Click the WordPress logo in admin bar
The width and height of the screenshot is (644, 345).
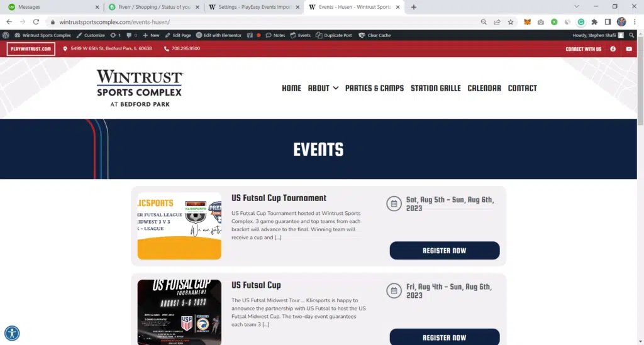6,35
